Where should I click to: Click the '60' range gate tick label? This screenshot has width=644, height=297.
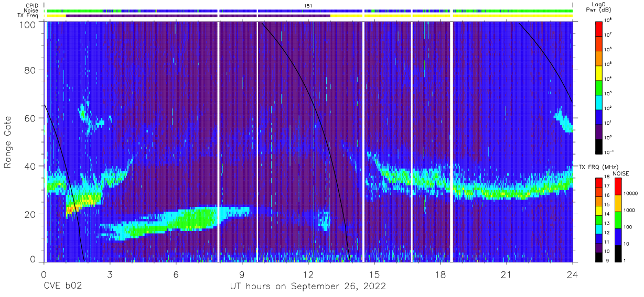coord(30,118)
